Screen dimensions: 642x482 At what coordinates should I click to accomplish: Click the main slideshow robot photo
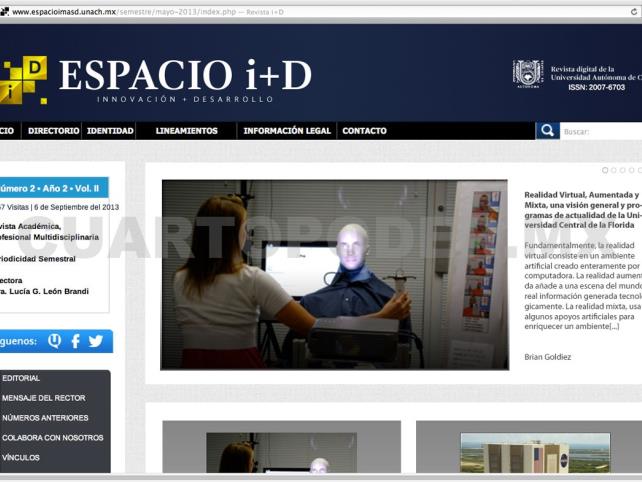(x=335, y=274)
